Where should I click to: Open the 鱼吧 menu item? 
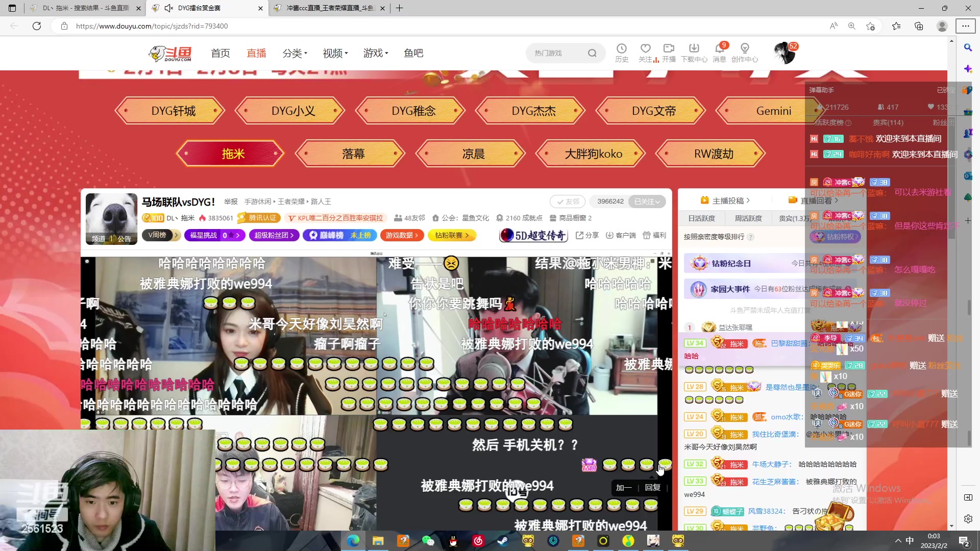413,53
